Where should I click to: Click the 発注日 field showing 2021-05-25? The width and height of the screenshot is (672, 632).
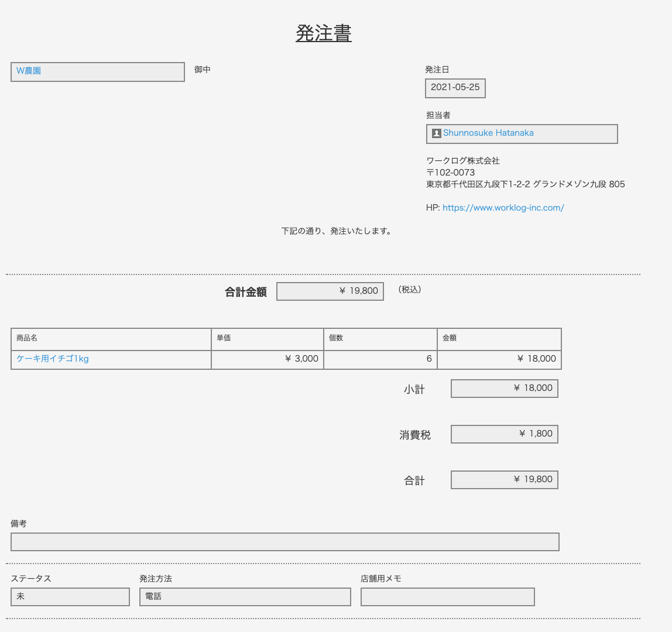(x=455, y=88)
